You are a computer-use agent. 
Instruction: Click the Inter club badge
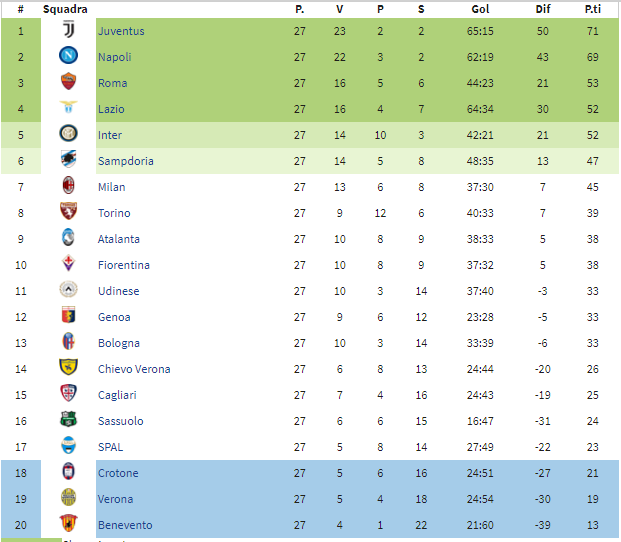69,133
